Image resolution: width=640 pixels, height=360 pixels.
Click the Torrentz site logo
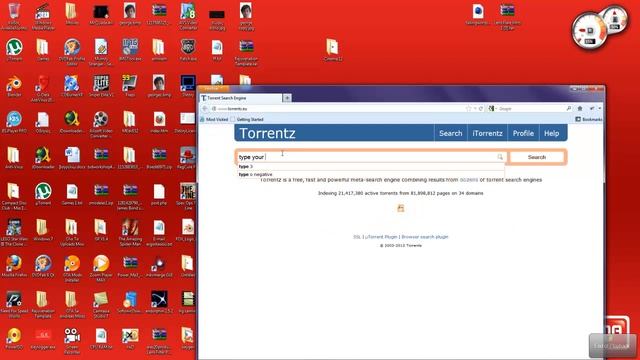click(267, 133)
